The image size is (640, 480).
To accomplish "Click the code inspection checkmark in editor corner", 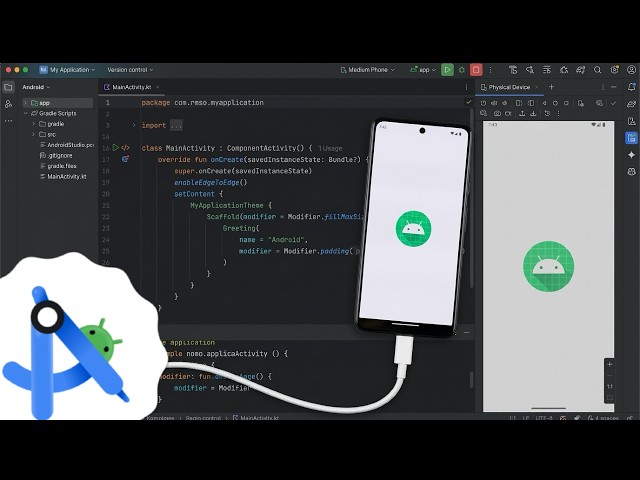I will pyautogui.click(x=469, y=102).
